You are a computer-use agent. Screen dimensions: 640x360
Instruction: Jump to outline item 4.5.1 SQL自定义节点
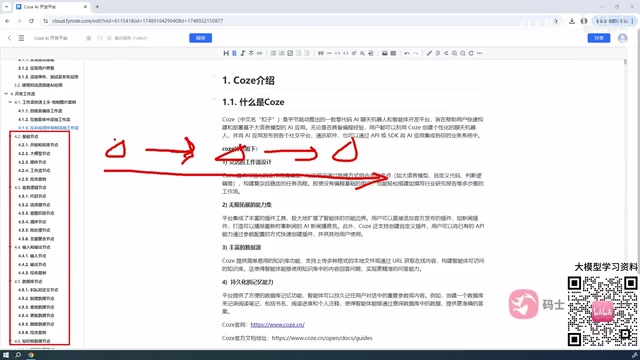[x=38, y=290]
